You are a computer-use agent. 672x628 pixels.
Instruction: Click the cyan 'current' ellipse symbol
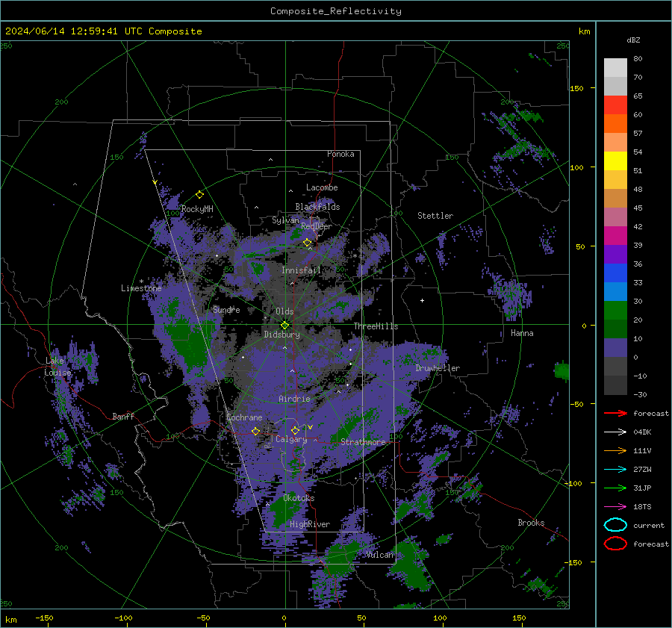coord(615,525)
